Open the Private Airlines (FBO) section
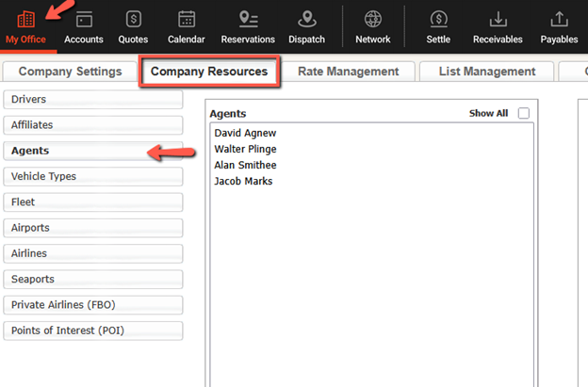Screen dimensions: 588x387 tap(93, 305)
